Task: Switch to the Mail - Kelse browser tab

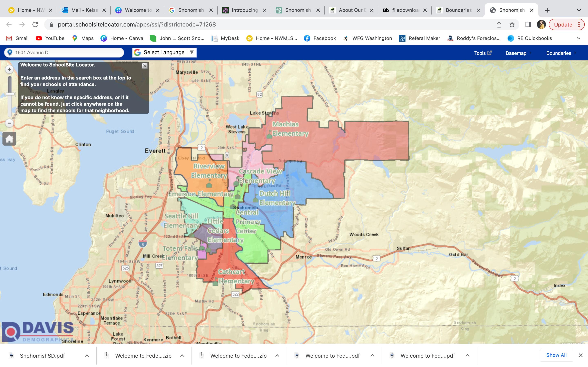Action: coord(84,10)
